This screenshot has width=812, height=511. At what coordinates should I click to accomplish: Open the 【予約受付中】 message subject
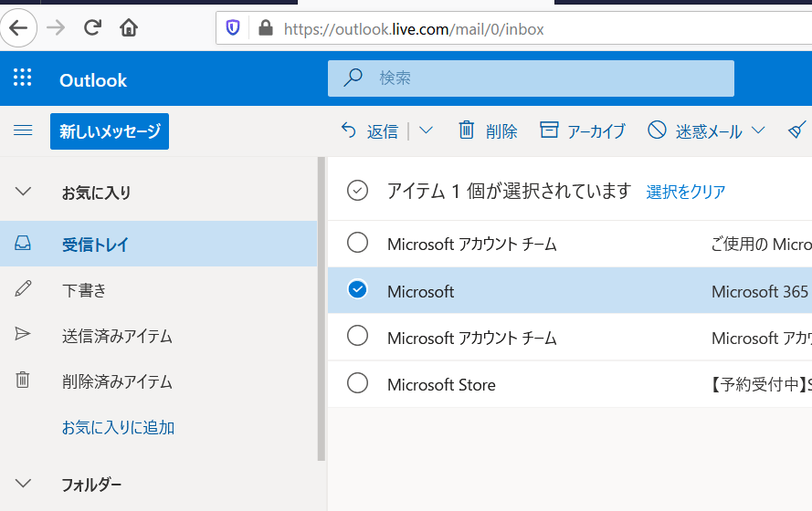(761, 385)
